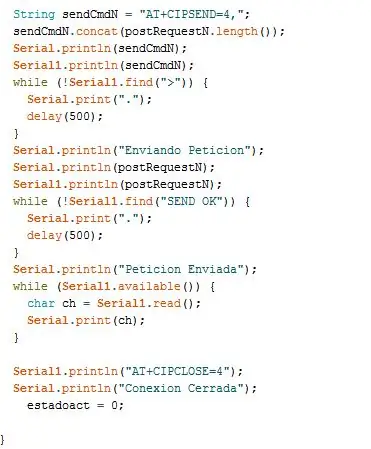Screen dimensions: 371x449
Task: Click the char ch declaration
Action: [x=114, y=303]
